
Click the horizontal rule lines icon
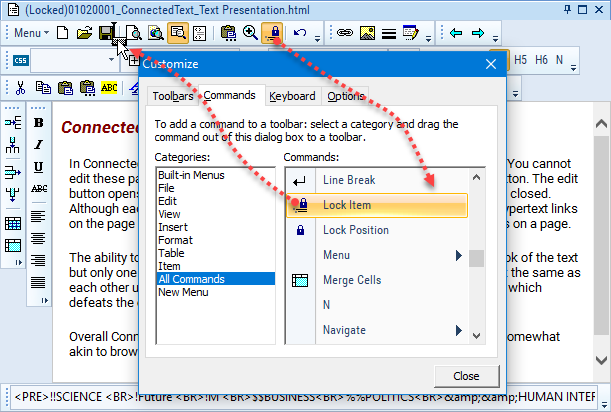coord(389,34)
